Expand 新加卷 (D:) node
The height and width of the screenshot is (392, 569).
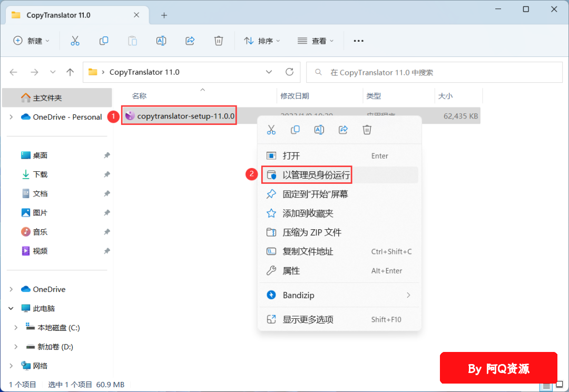[16, 347]
